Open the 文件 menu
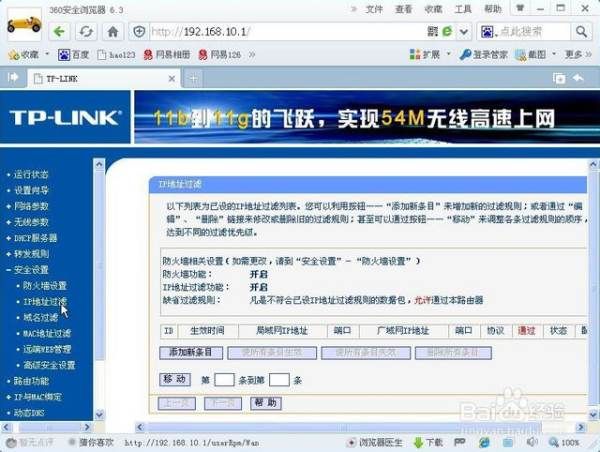The height and width of the screenshot is (452, 600). [x=374, y=9]
